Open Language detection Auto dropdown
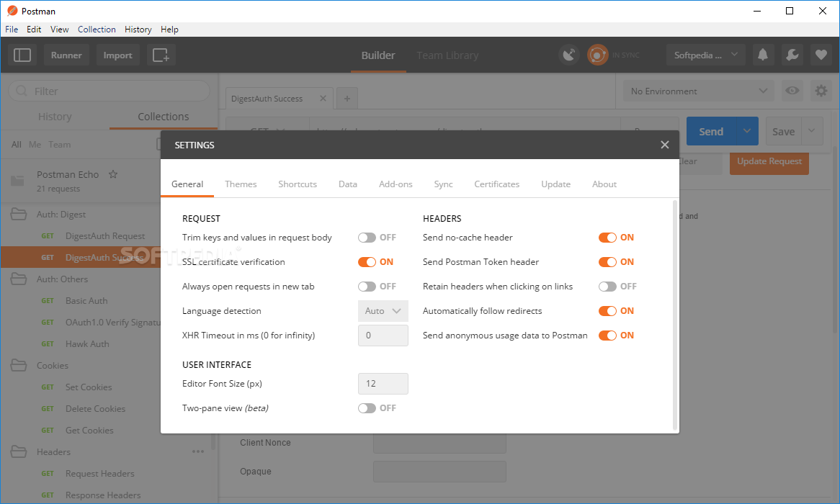Viewport: 840px width, 504px height. coord(383,310)
